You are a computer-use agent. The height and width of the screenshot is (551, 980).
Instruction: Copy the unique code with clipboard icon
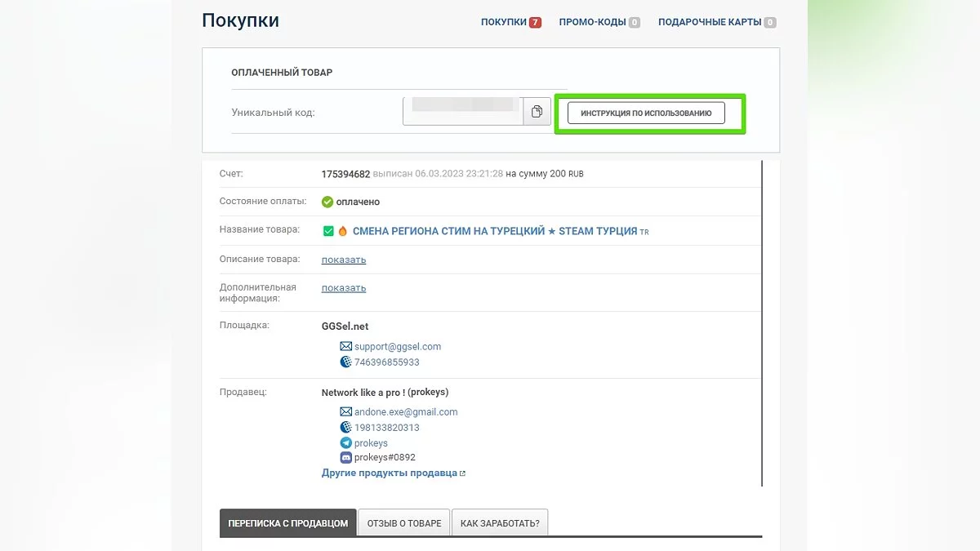pos(537,112)
